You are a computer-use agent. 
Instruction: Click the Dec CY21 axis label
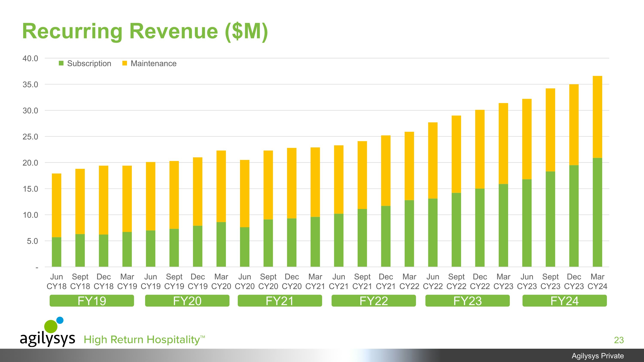386,281
